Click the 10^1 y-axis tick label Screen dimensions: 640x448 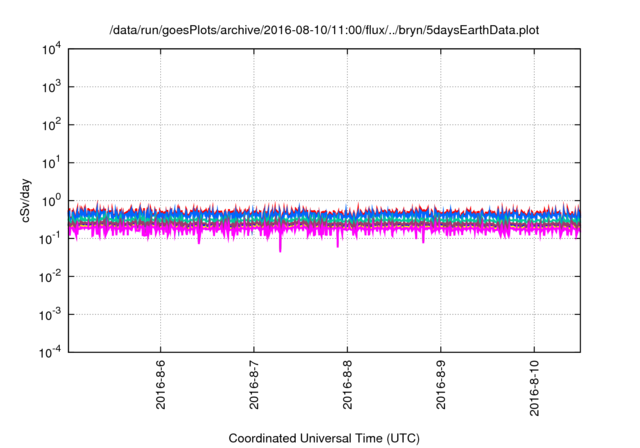coord(51,163)
